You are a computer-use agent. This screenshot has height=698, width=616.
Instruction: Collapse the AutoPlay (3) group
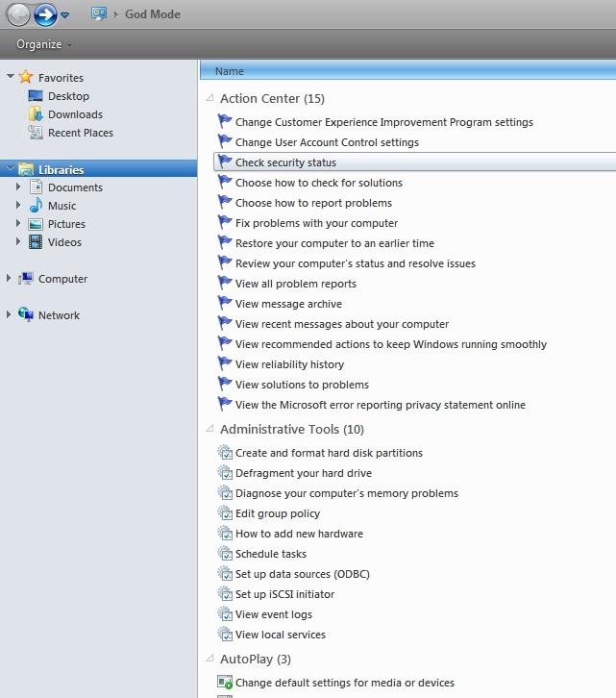coord(209,659)
